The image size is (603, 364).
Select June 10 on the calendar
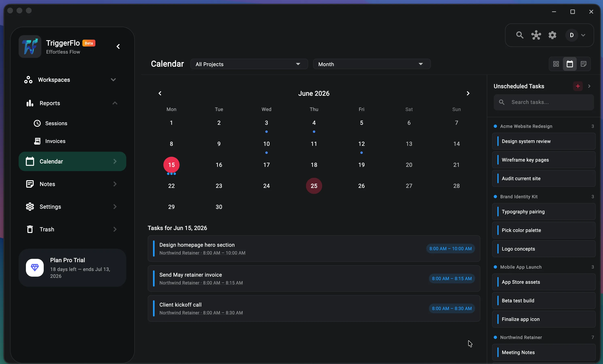(266, 144)
